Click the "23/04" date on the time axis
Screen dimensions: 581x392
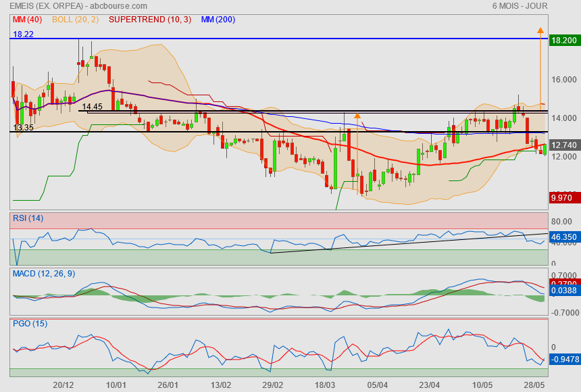point(430,385)
